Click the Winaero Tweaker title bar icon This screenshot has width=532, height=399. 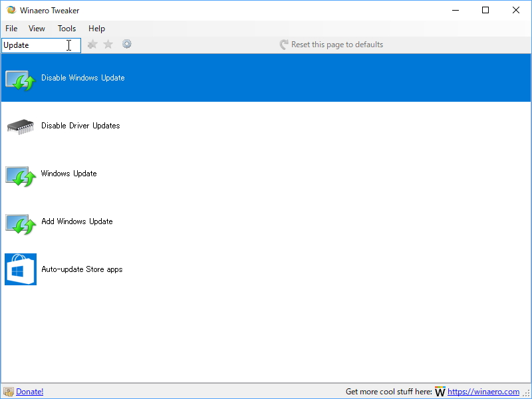click(11, 10)
